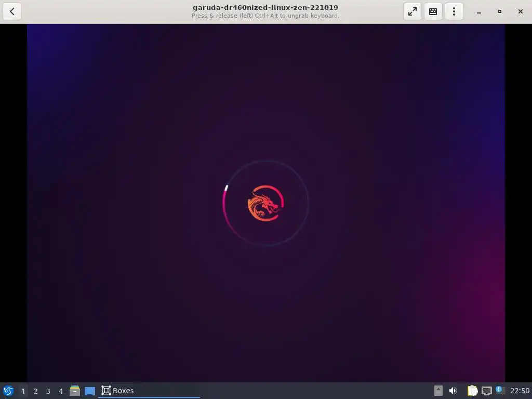Click the Garuda dragon logo in the VM
This screenshot has height=399, width=532.
[265, 203]
